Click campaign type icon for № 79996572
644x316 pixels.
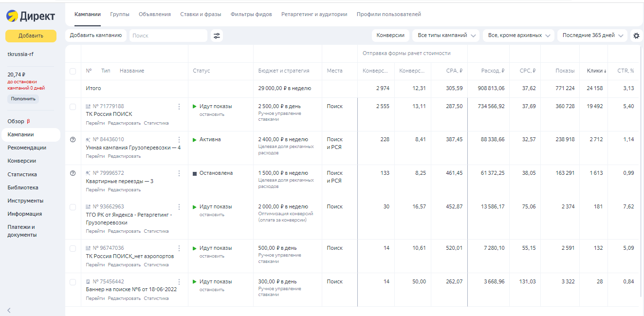pos(88,173)
